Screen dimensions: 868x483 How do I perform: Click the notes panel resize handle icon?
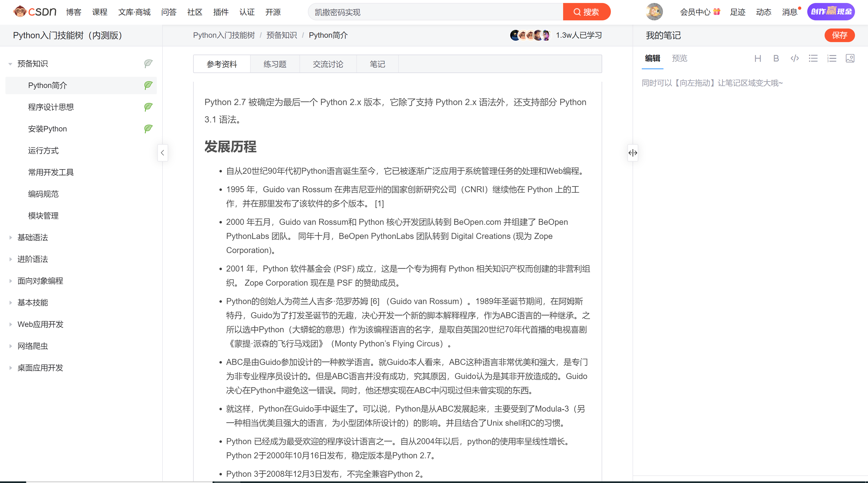633,153
